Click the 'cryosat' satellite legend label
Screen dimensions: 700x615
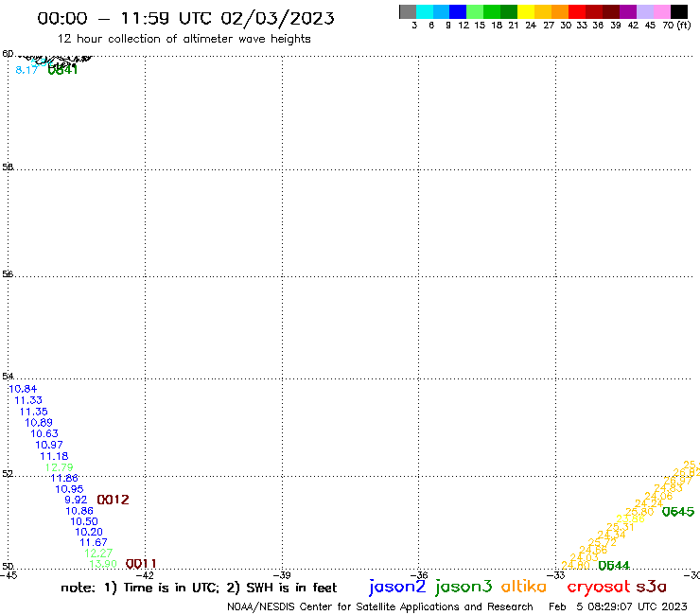[598, 587]
